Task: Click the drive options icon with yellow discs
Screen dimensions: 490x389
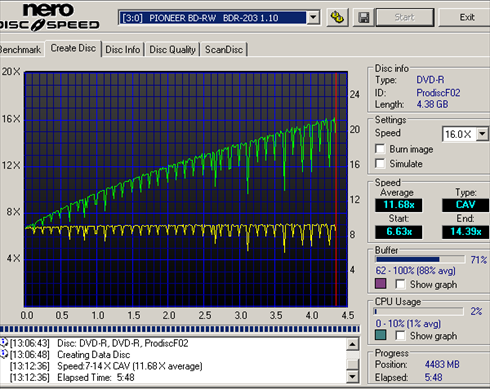Action: 337,17
